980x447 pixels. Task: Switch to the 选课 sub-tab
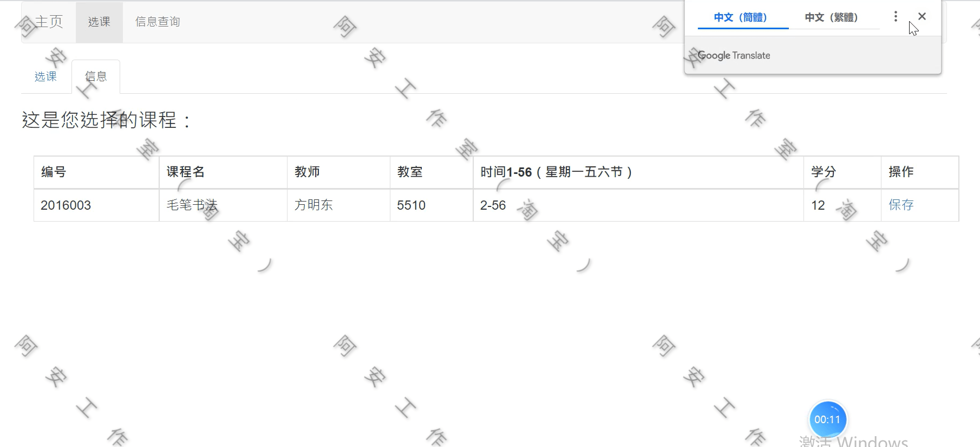45,76
